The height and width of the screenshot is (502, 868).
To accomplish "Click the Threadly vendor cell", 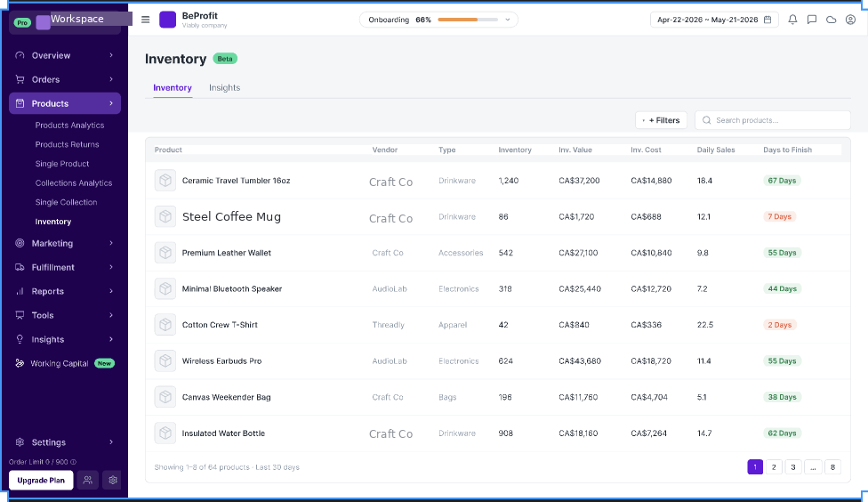I will click(388, 325).
